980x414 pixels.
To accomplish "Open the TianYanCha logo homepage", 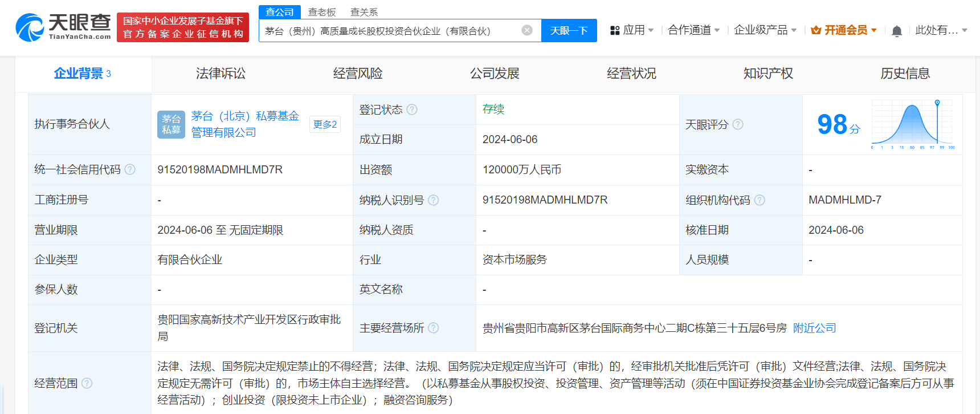I will point(63,27).
